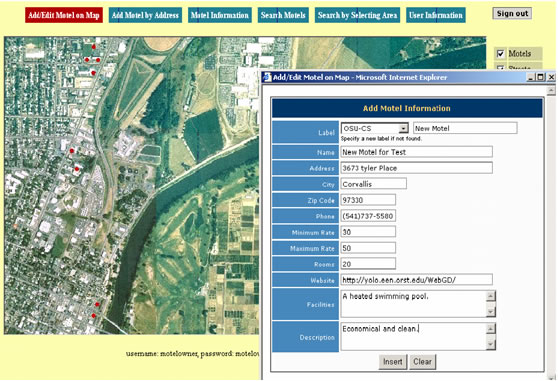Click the popup window scrollbar up arrow
558x381 pixels.
[551, 90]
